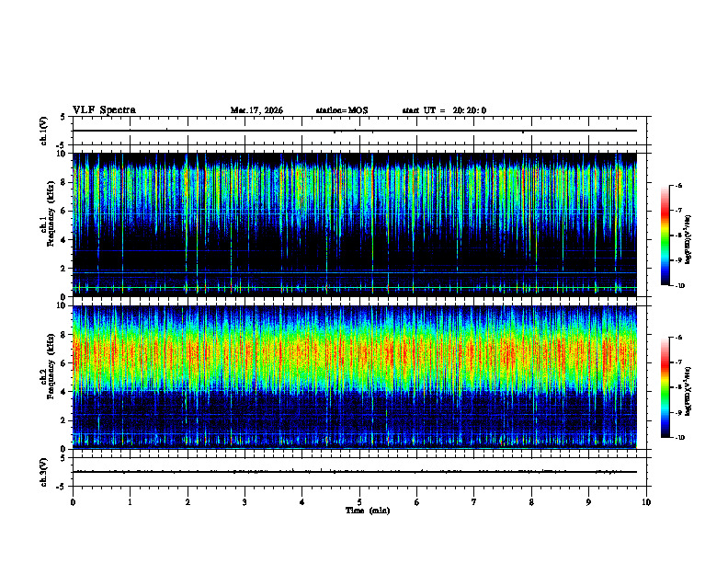Click the "-7" label on the ch.2 color bar

pos(679,362)
